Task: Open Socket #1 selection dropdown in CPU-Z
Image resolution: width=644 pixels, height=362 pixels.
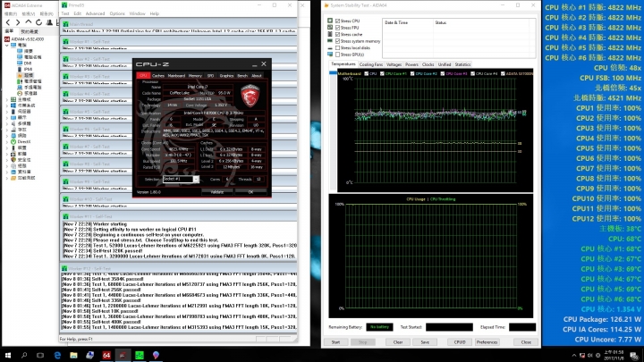Action: (196, 179)
